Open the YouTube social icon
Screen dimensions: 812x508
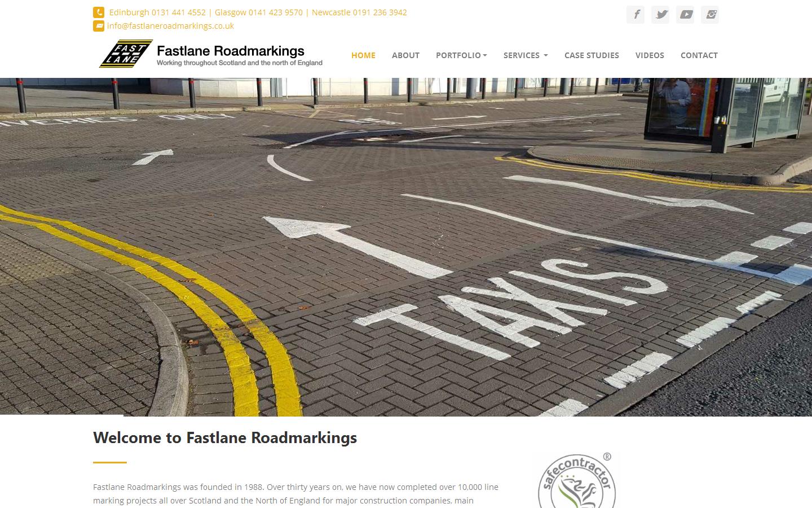[685, 15]
